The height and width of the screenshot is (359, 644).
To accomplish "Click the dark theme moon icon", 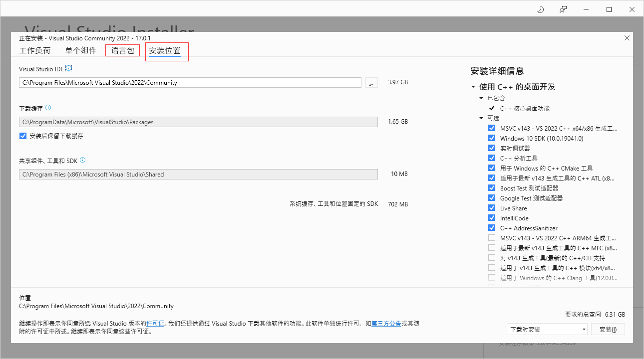I will coord(540,9).
